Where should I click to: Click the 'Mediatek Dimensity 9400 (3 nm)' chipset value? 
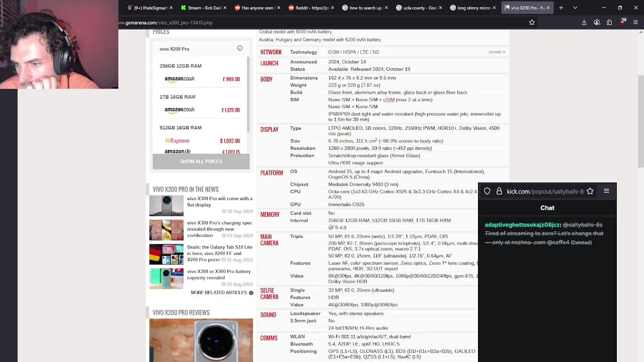(363, 185)
